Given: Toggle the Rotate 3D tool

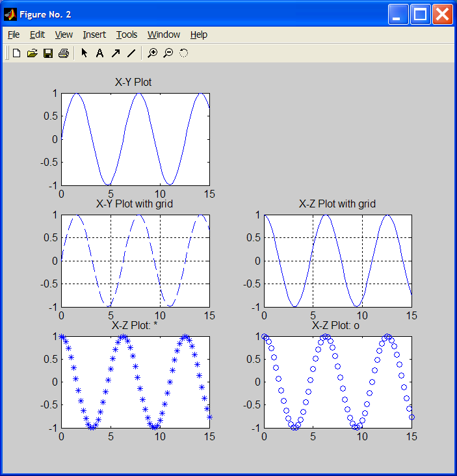Looking at the screenshot, I should click(x=183, y=53).
